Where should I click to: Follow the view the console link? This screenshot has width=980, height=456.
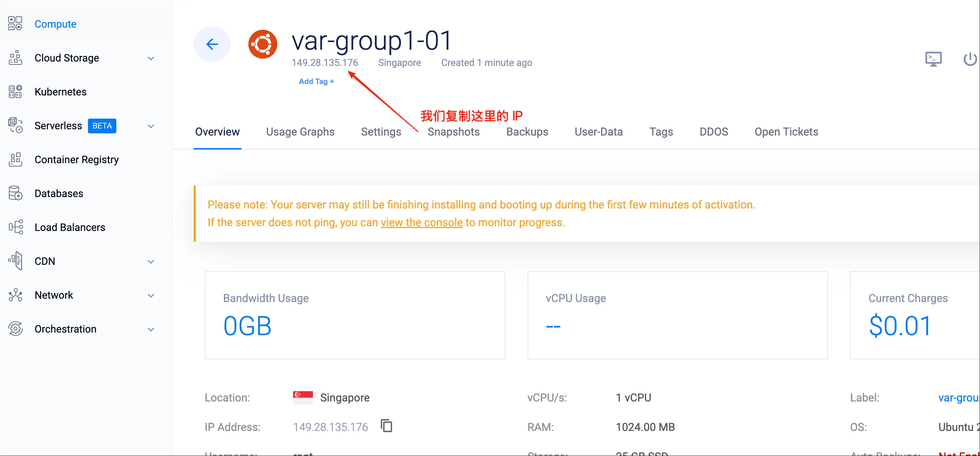(x=421, y=222)
